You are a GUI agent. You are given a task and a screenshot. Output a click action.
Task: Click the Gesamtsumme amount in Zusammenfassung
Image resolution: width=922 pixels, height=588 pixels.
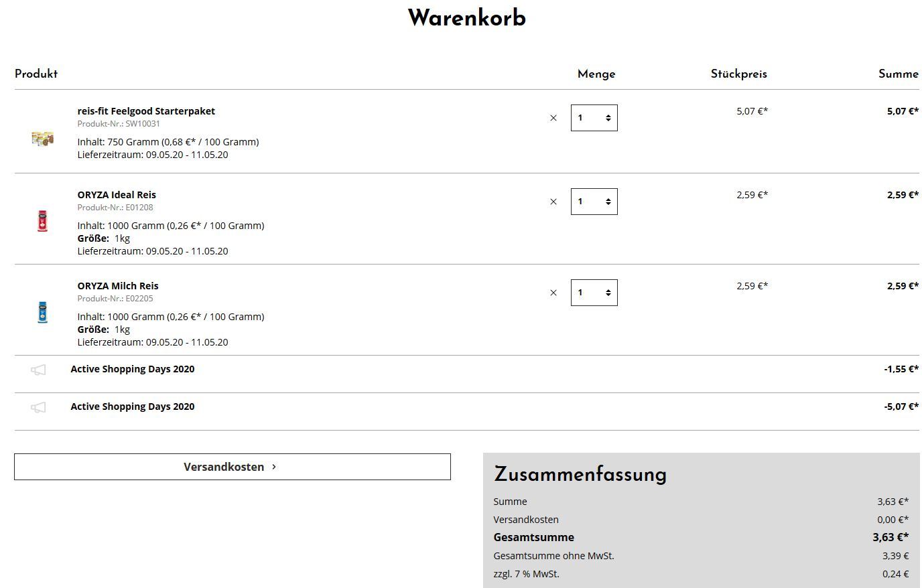coord(890,537)
